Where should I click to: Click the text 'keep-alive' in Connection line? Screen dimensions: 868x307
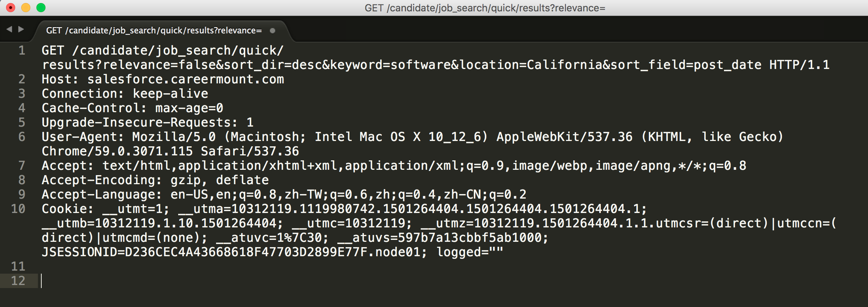click(x=170, y=94)
